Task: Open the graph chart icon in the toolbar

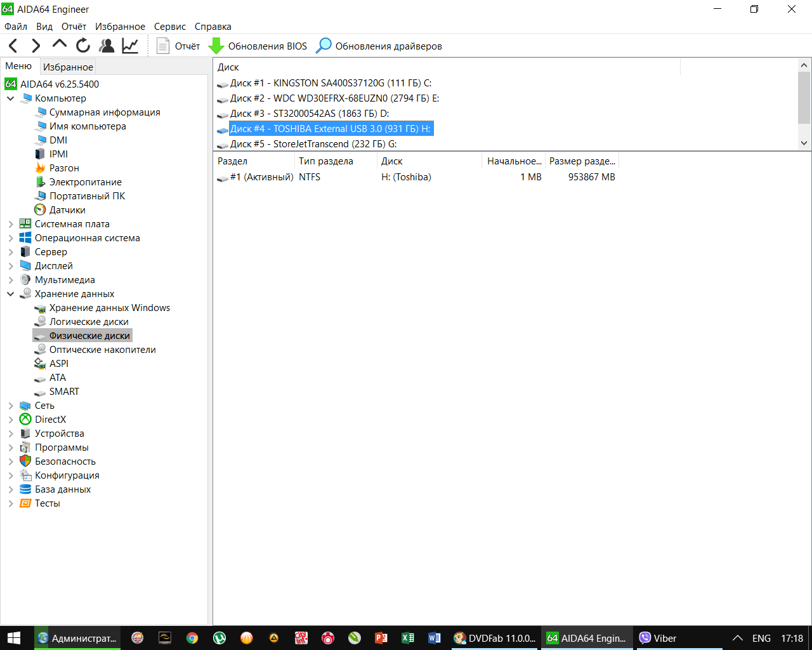Action: click(130, 46)
